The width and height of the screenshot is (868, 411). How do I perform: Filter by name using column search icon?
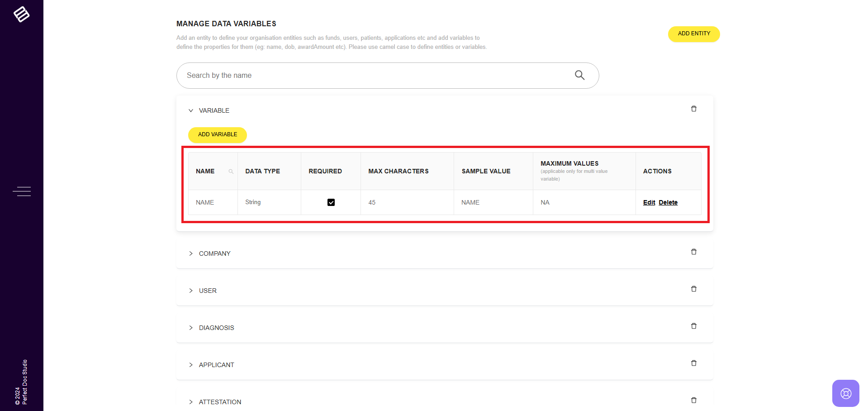coord(231,172)
